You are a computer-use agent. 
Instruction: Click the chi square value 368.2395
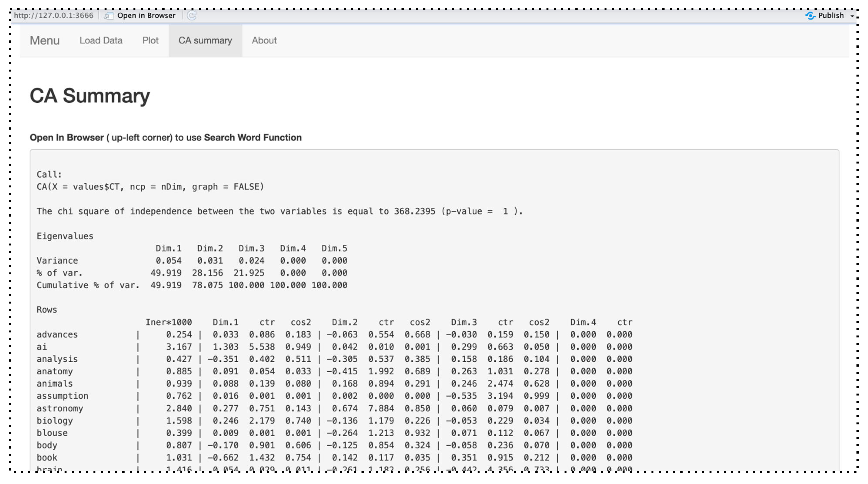point(415,211)
